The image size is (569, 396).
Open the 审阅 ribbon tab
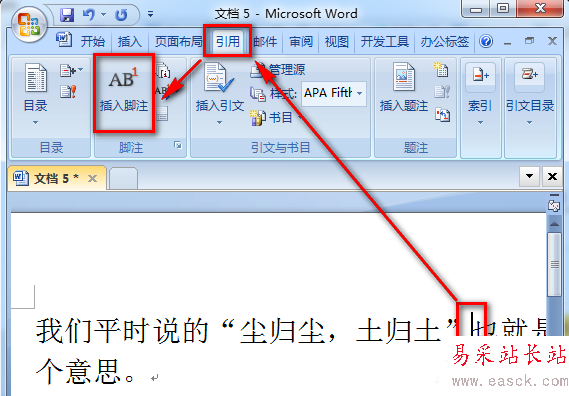click(301, 41)
